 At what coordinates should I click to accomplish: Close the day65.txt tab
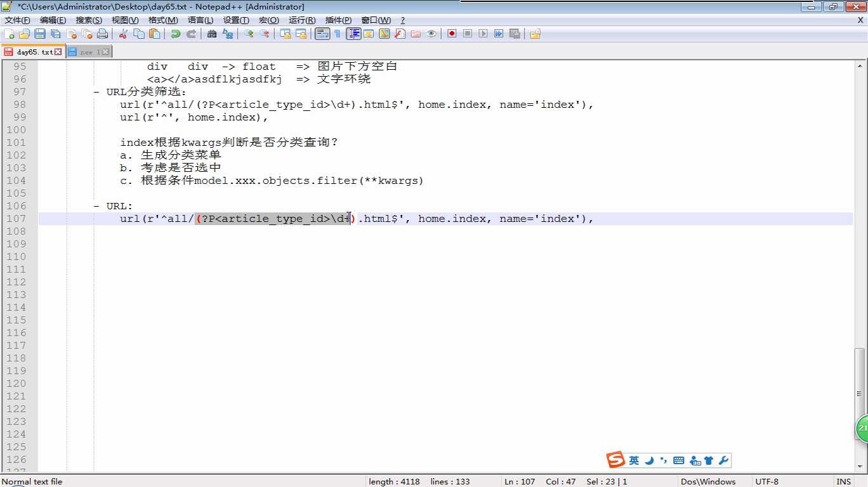click(x=58, y=52)
